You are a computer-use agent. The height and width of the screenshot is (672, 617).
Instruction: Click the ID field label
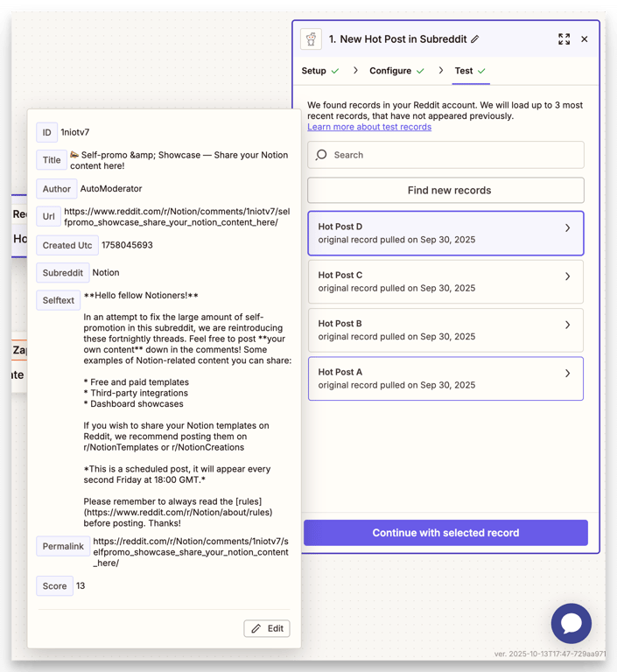click(46, 132)
